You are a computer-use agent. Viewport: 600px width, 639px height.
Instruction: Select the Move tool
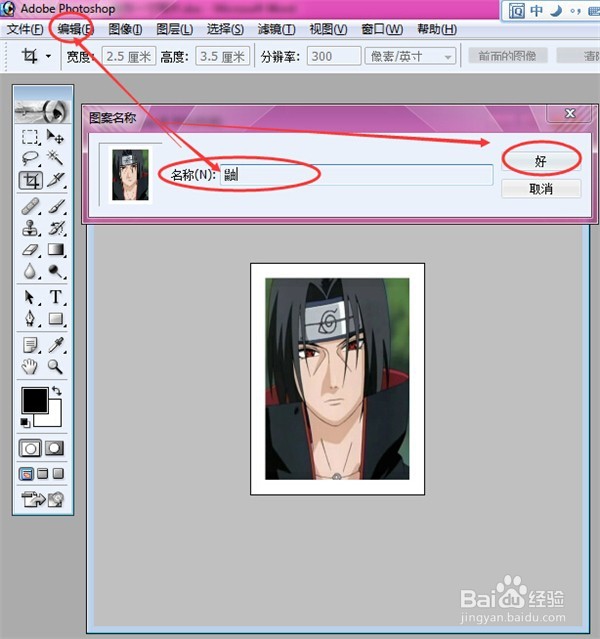[55, 137]
